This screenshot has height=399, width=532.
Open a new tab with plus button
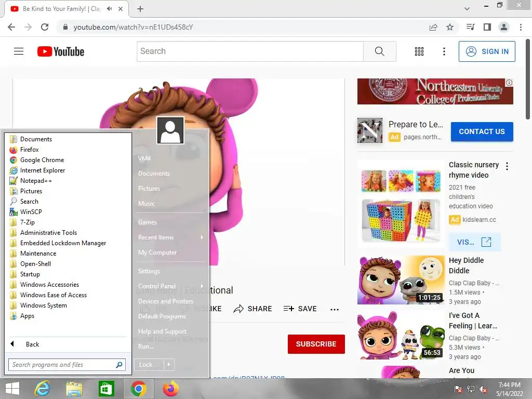coord(140,9)
